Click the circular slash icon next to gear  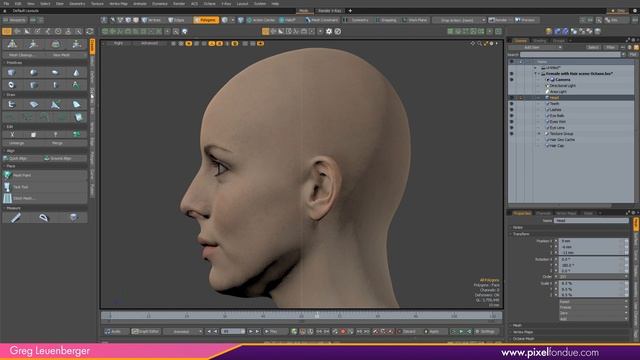[x=338, y=31]
